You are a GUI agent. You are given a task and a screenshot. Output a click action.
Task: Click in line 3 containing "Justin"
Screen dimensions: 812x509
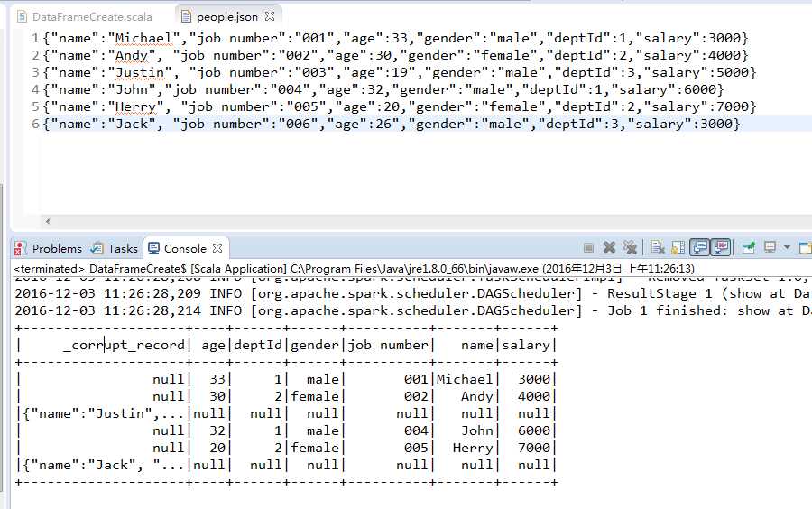tap(400, 72)
